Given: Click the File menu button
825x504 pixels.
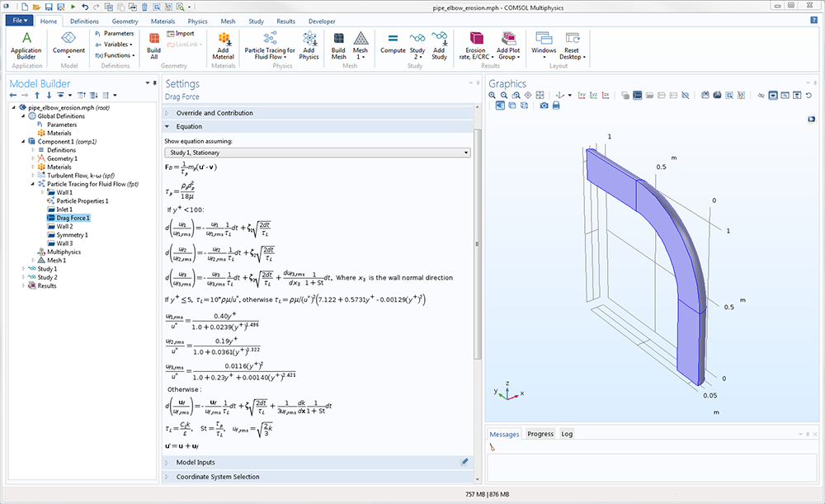Looking at the screenshot, I should coord(20,21).
